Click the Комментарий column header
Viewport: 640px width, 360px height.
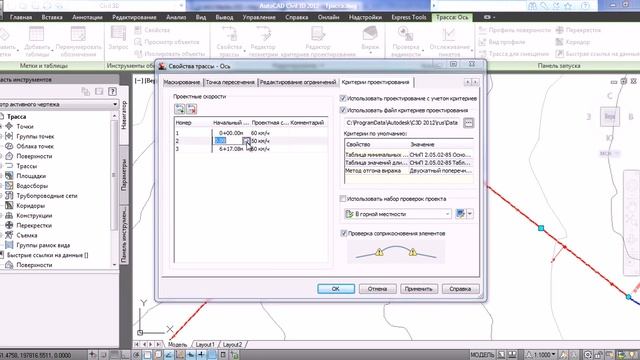(307, 122)
